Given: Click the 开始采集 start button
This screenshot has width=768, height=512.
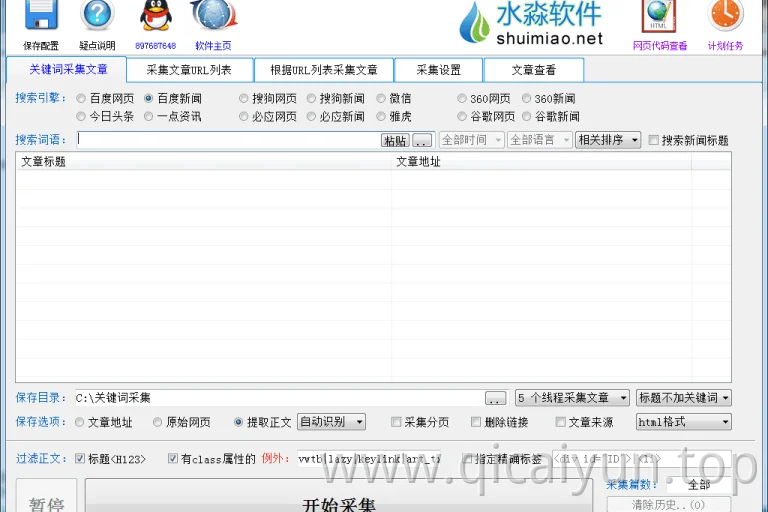Looking at the screenshot, I should pos(339,500).
